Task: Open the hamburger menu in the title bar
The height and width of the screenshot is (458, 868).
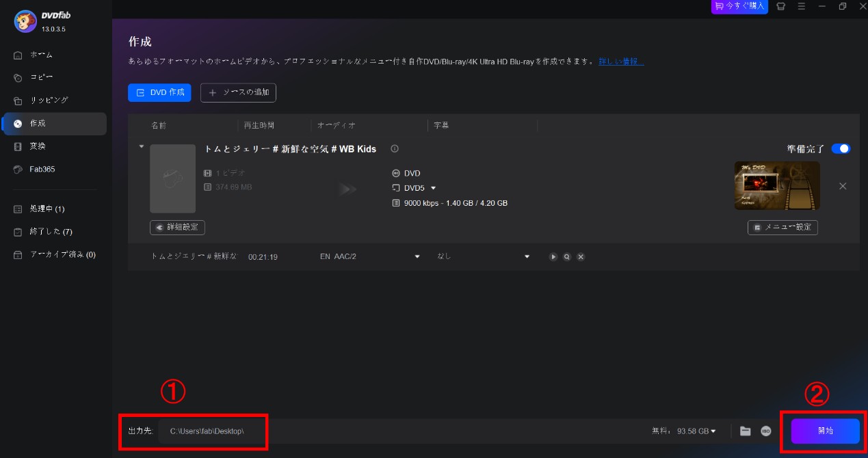Action: click(801, 6)
